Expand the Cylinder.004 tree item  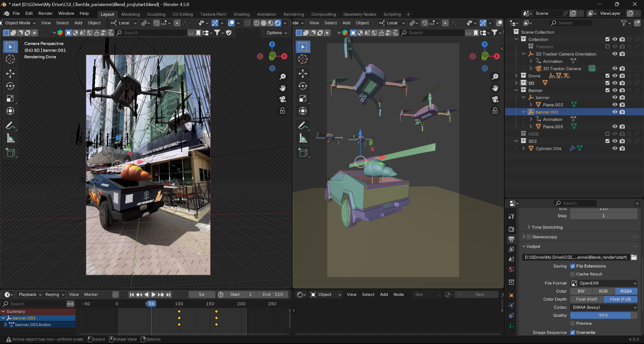pos(523,148)
